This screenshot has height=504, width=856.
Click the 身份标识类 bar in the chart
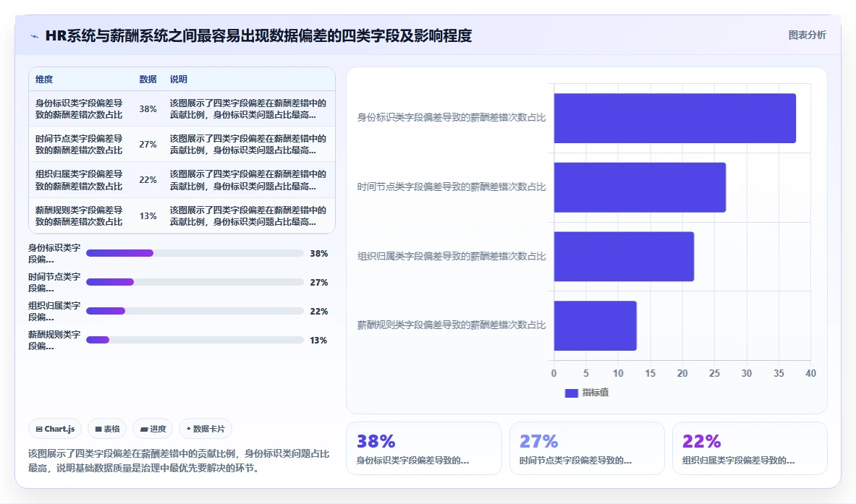[x=675, y=119]
